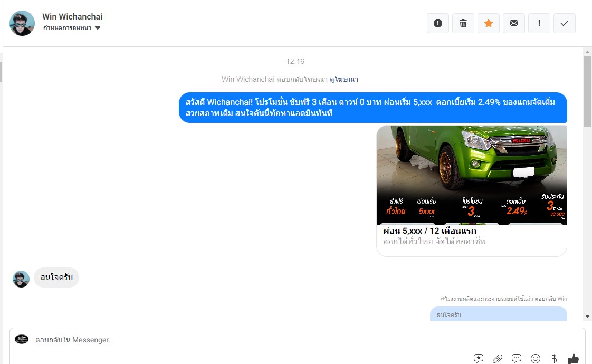
Task: Open Win Wichanchai's header profile picture
Action: tap(22, 23)
